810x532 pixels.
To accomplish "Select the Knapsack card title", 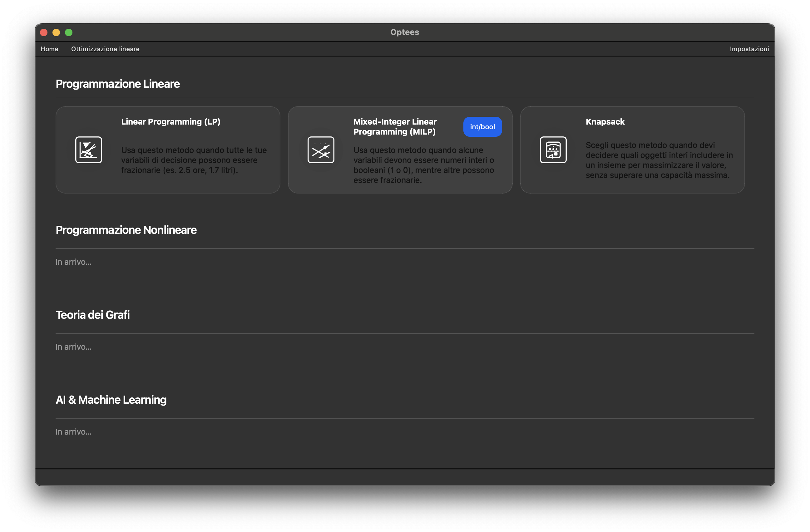I will [605, 121].
